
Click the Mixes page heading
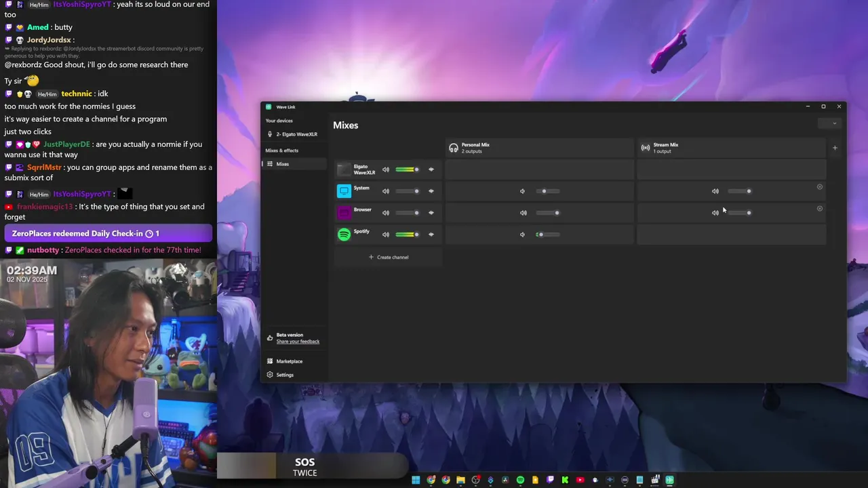tap(346, 125)
